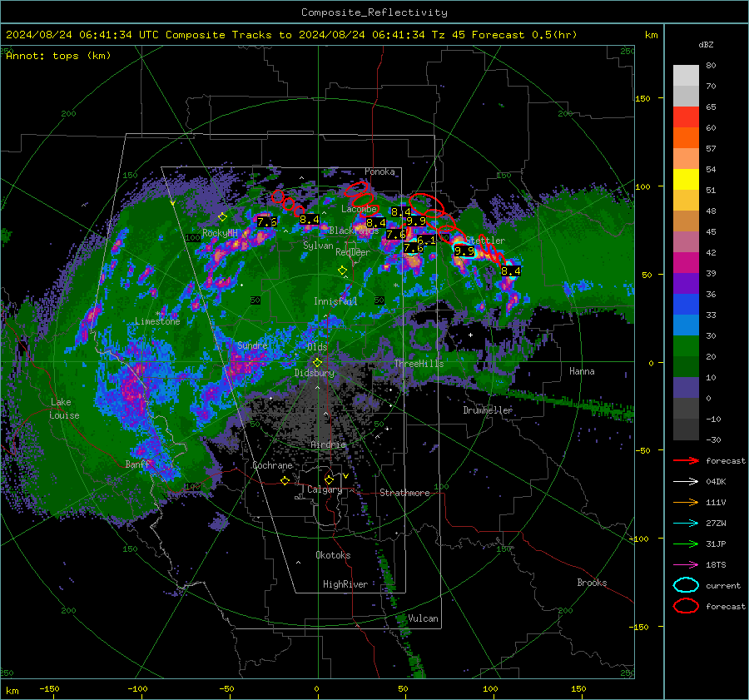Click the yellow diamond marker below RedDeer
The height and width of the screenshot is (700, 749).
pos(343,271)
